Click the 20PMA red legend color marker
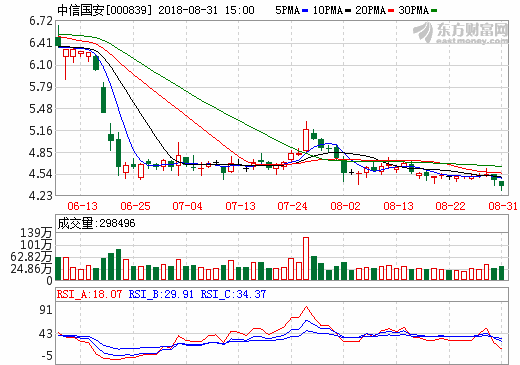 391,11
